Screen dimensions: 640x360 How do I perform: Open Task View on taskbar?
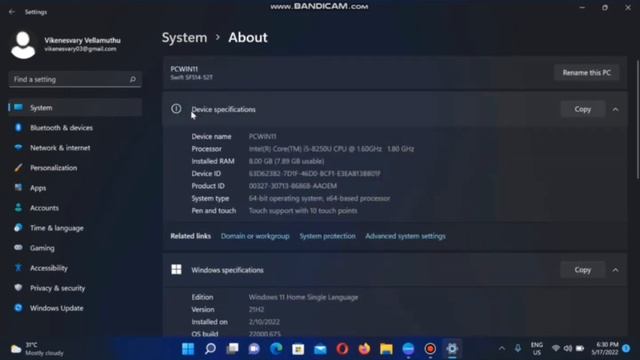232,349
